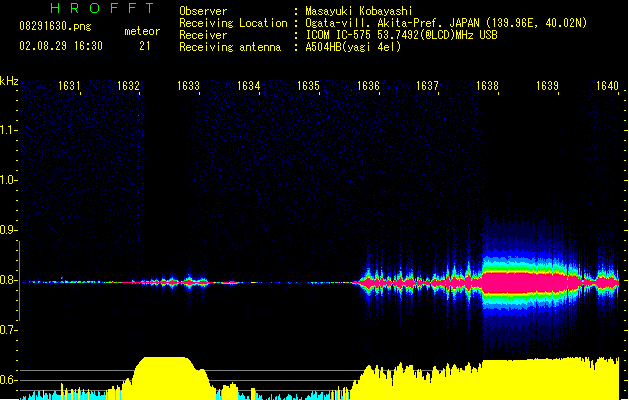Click the 0.9 kHz axis label

(x=8, y=230)
